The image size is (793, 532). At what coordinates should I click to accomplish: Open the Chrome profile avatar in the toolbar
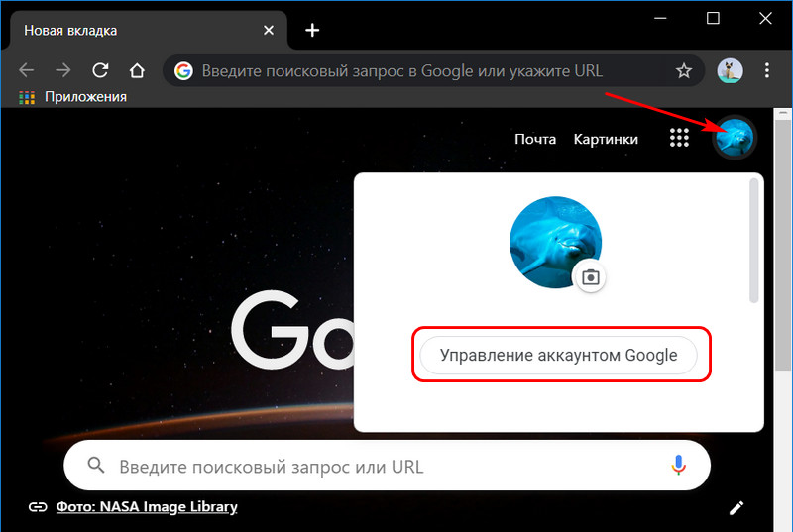coord(730,70)
